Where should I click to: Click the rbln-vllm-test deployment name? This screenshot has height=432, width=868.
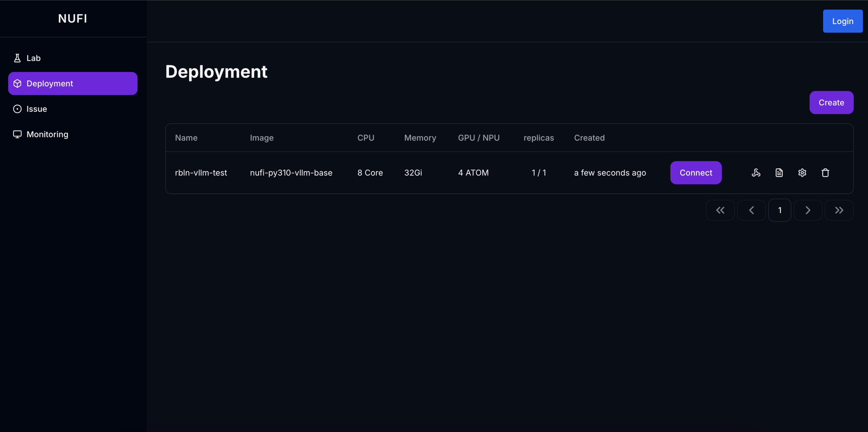[201, 173]
